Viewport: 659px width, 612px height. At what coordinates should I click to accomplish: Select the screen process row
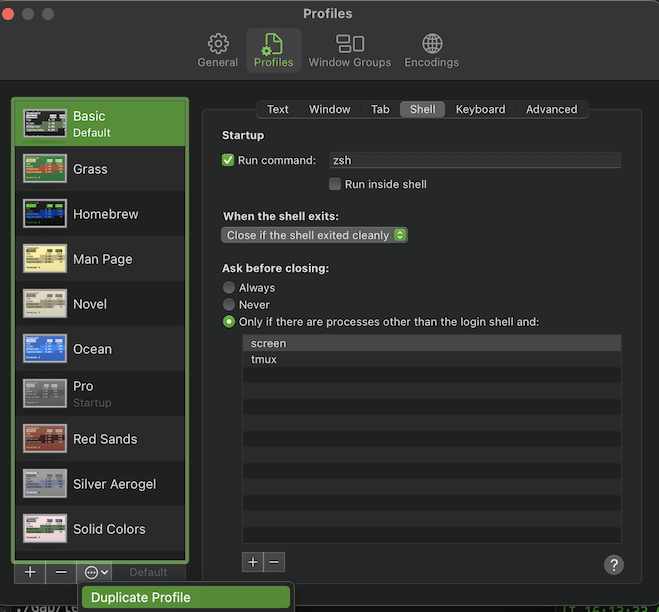(432, 343)
